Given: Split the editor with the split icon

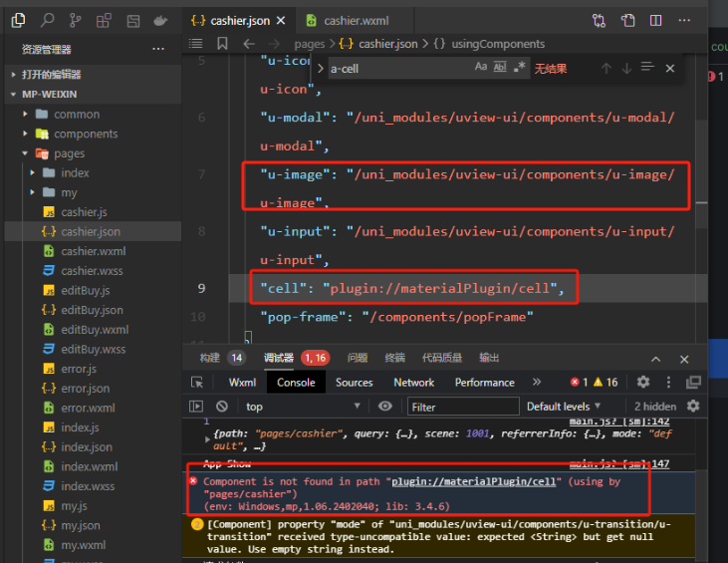Looking at the screenshot, I should click(x=655, y=21).
